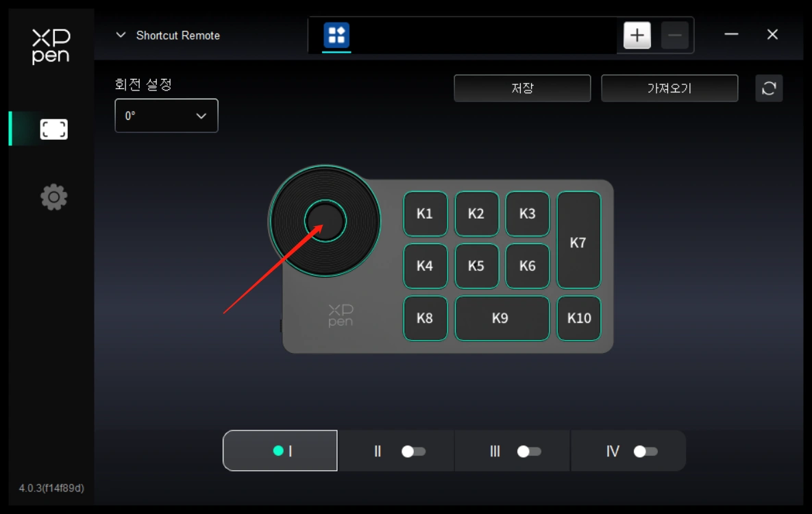Toggle group II switch on

413,452
